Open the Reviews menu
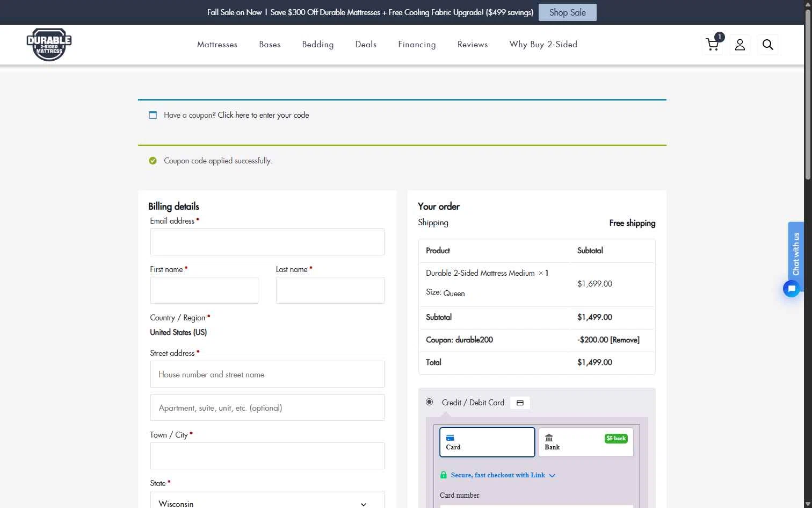 tap(473, 45)
